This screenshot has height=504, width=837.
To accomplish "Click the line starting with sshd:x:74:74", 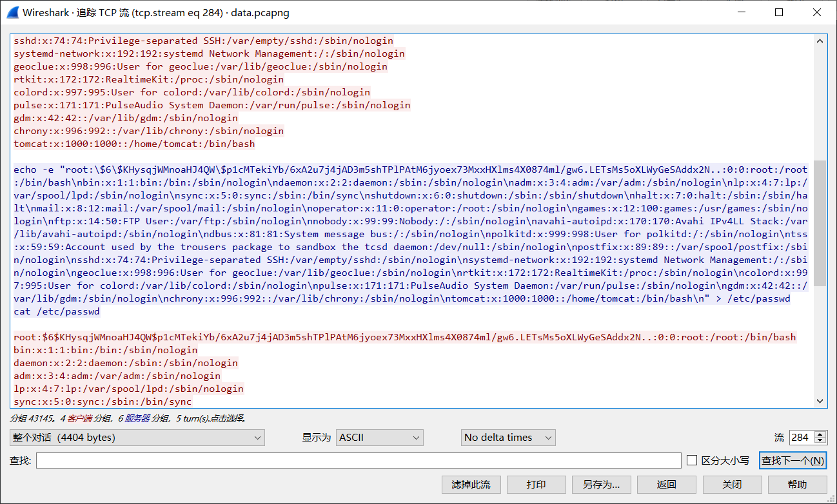I will pos(203,41).
